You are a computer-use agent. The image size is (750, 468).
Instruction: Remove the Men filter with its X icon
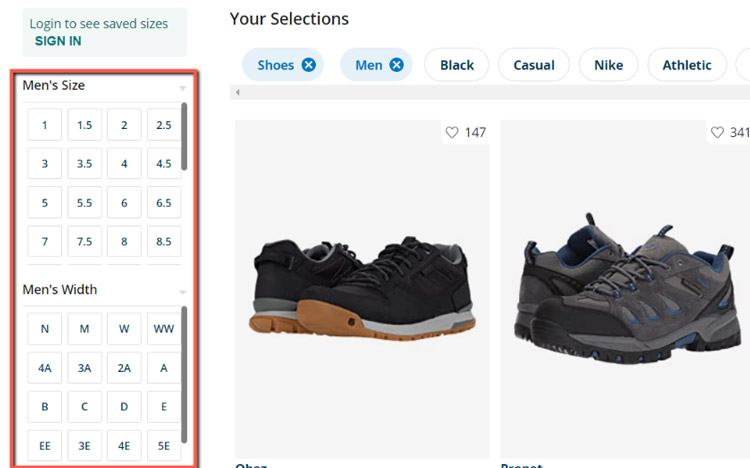pyautogui.click(x=396, y=65)
